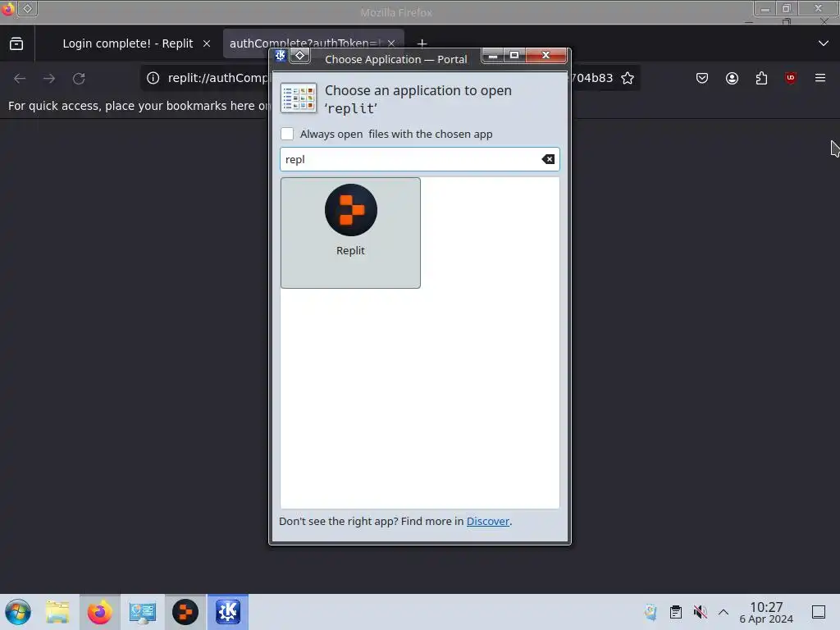Open the clipboard tray icon
The image size is (840, 630).
[676, 612]
